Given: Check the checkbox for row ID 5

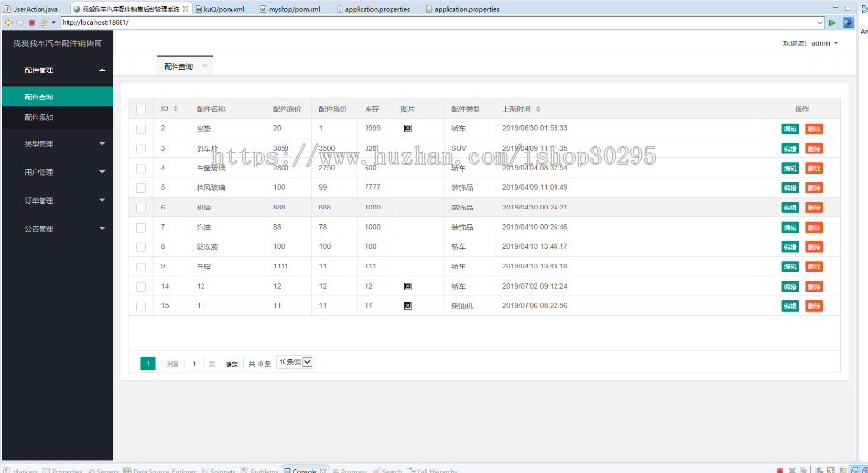Looking at the screenshot, I should 141,188.
